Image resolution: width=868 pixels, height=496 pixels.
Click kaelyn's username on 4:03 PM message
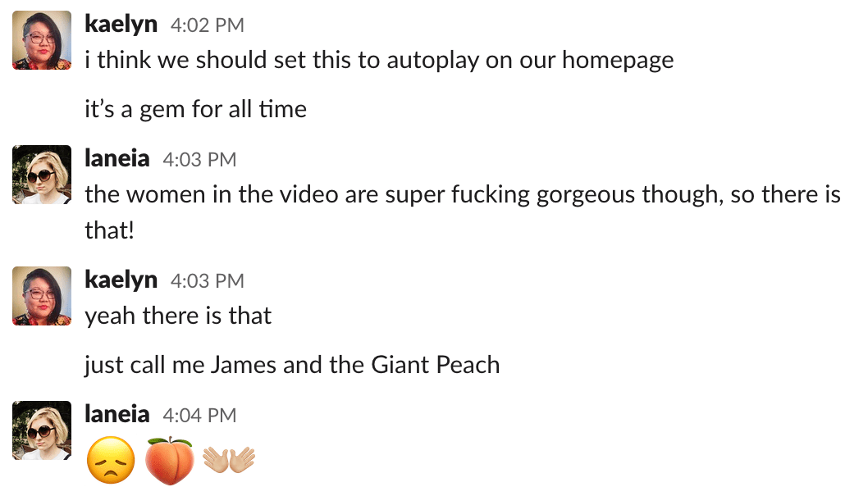121,280
